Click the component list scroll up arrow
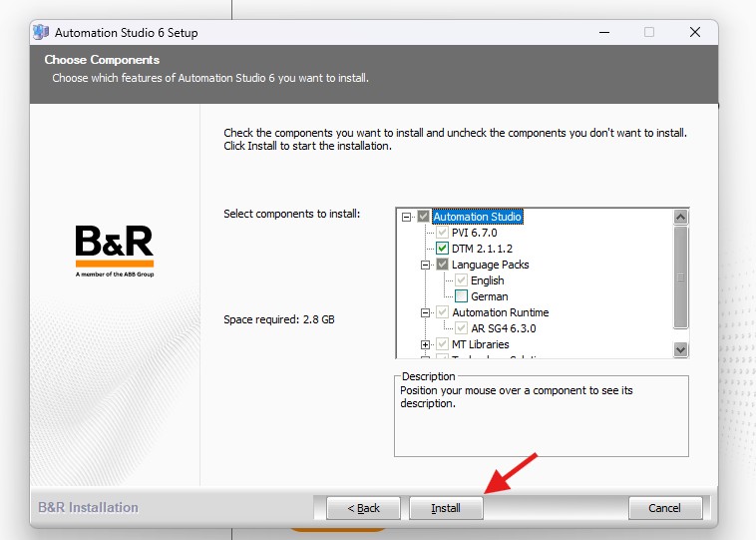The width and height of the screenshot is (756, 540). click(681, 217)
